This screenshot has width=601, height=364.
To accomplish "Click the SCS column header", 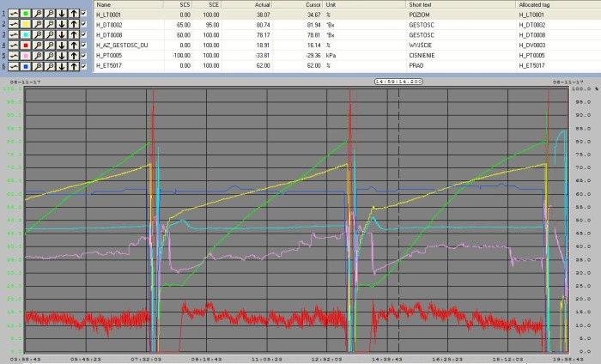I will (x=178, y=4).
